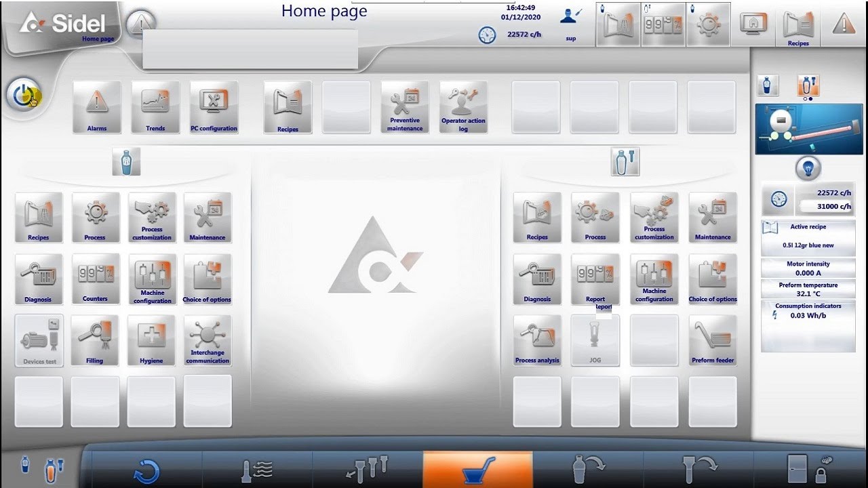Open the Trends tile
The image size is (868, 488).
click(155, 107)
